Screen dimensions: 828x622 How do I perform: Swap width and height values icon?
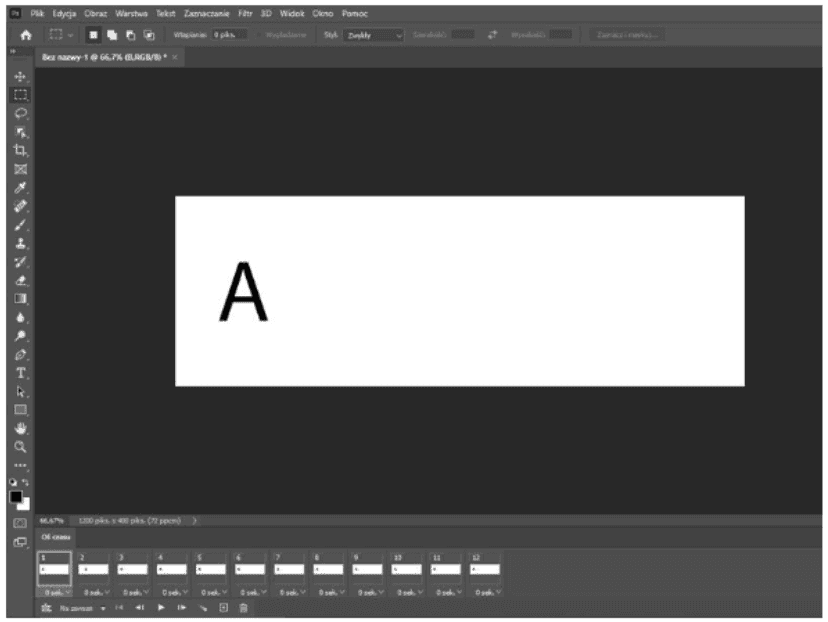click(492, 35)
